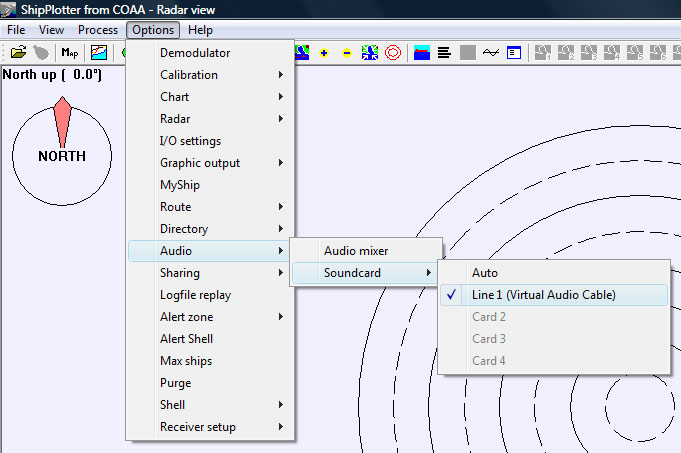Click the solid grey square toolbar icon
Screen dimensions: 681x453
tap(468, 53)
